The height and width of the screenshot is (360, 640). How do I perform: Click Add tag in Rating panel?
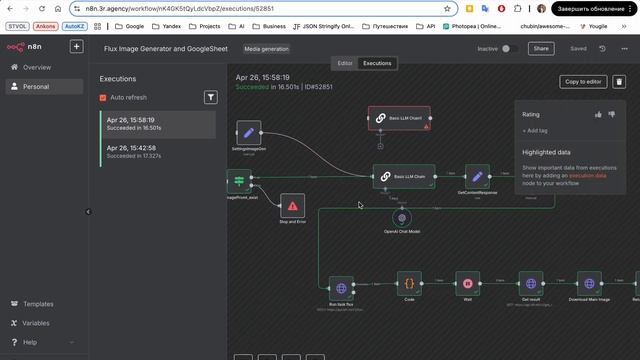pyautogui.click(x=535, y=131)
